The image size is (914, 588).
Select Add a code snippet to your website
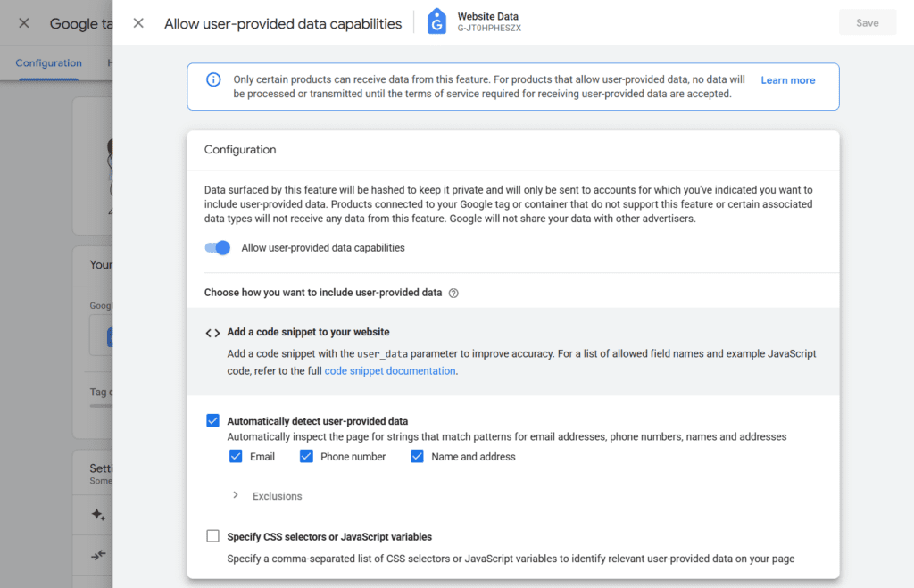click(x=308, y=332)
